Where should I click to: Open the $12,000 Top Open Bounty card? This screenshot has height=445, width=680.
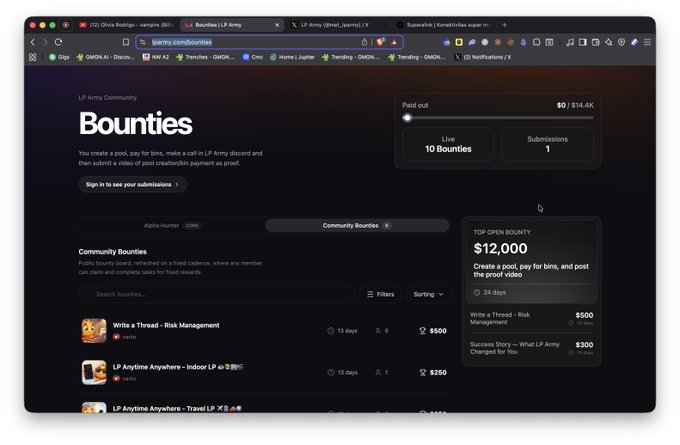(x=532, y=262)
